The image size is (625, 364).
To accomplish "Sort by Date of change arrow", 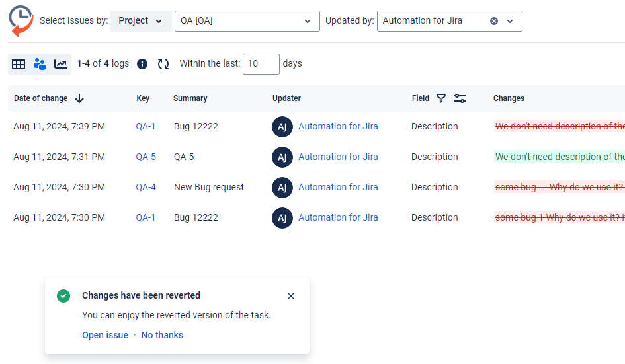I will 79,98.
